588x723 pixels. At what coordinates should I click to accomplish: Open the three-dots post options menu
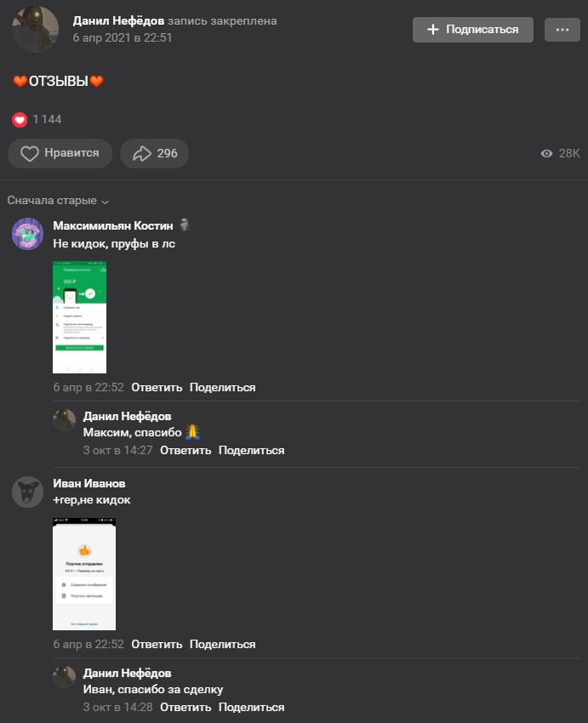coord(562,30)
